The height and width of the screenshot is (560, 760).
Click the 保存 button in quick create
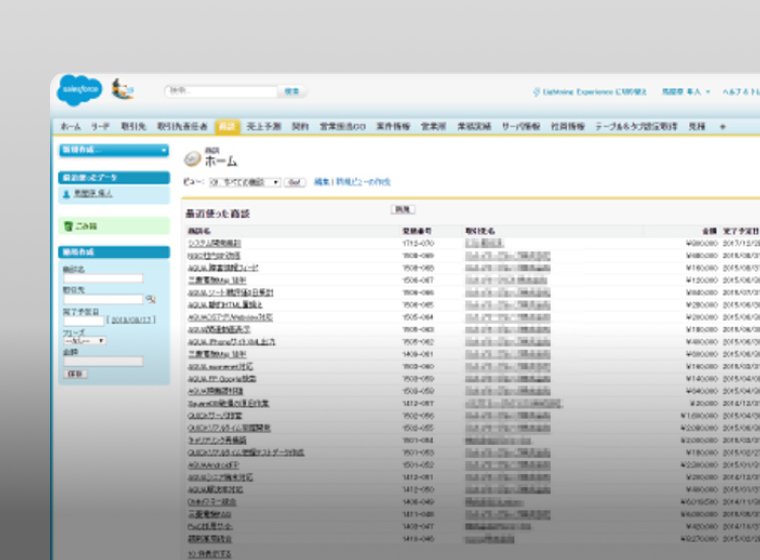[76, 374]
